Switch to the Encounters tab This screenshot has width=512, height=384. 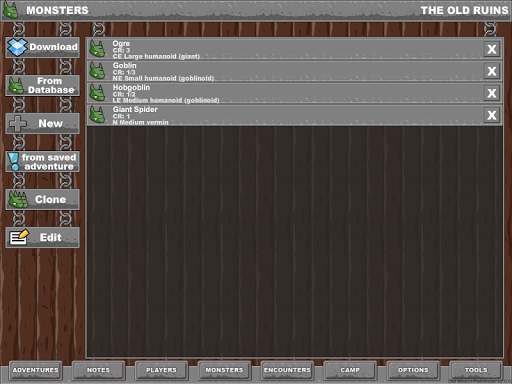pos(287,370)
